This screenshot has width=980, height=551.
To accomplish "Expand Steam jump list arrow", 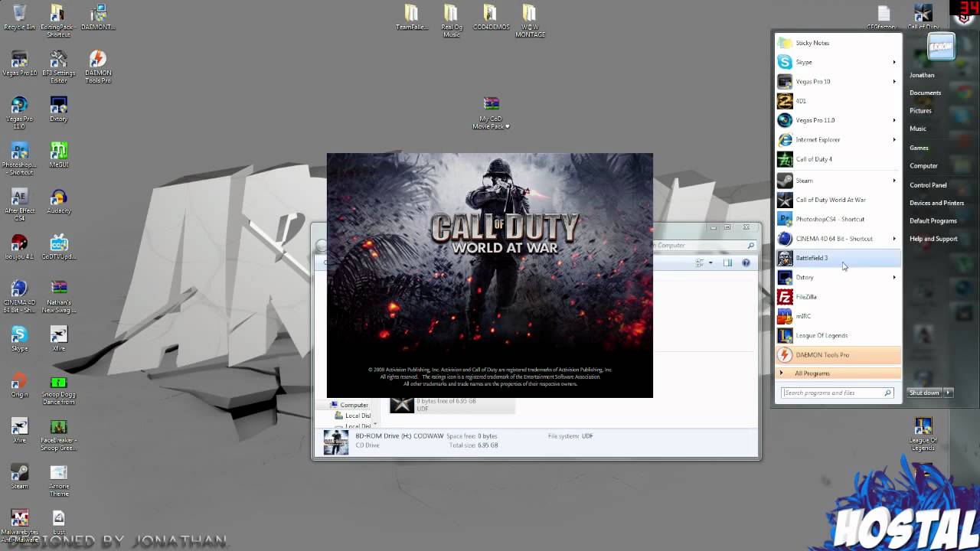I will [x=893, y=181].
